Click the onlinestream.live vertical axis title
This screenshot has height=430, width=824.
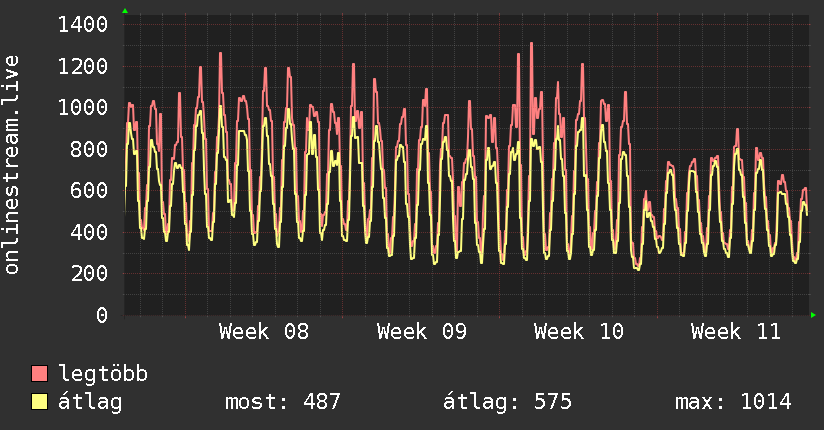(12, 165)
